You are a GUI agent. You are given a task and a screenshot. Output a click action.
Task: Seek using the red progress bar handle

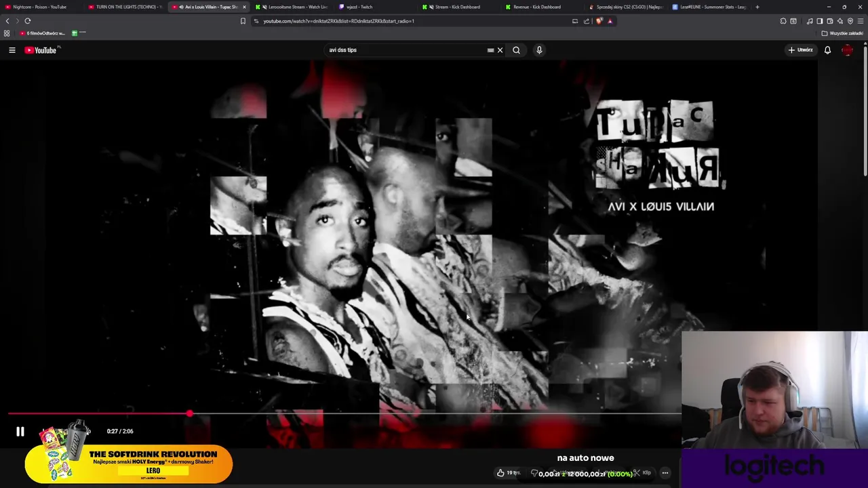pyautogui.click(x=190, y=413)
